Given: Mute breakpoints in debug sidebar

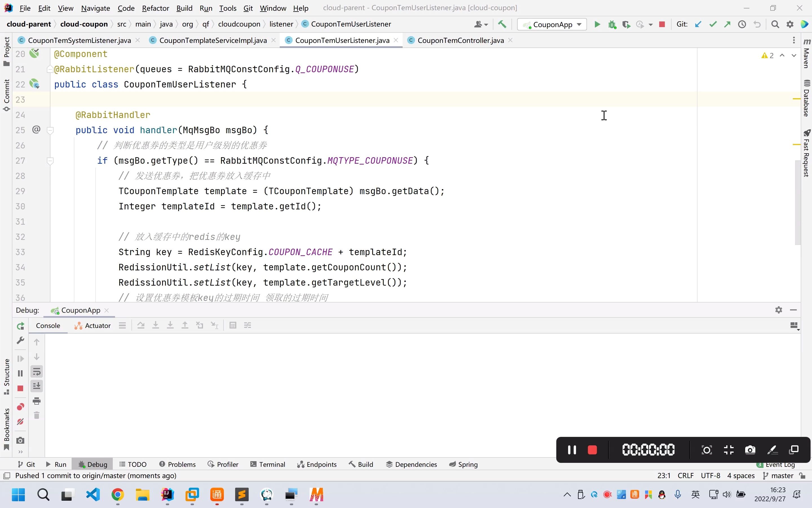Looking at the screenshot, I should pyautogui.click(x=21, y=422).
